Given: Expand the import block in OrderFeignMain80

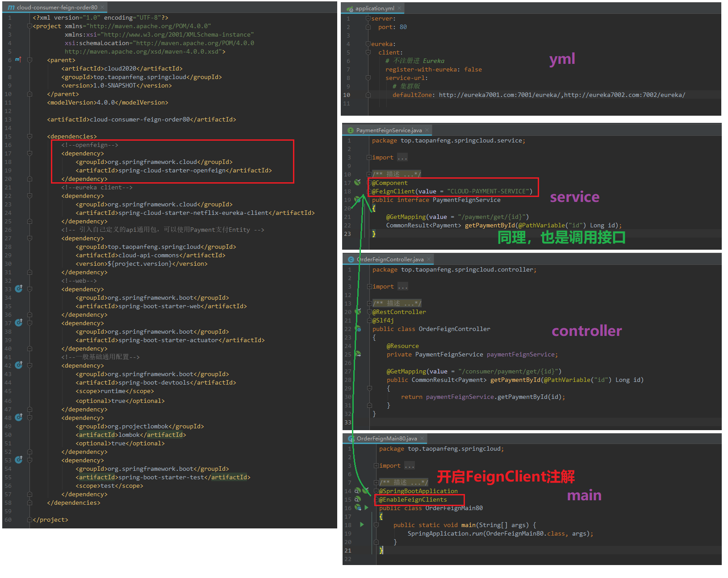Looking at the screenshot, I should pyautogui.click(x=376, y=465).
